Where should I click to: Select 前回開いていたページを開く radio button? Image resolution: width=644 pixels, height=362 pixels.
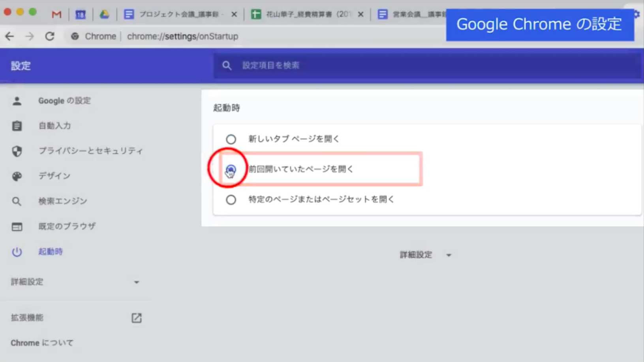[231, 170]
